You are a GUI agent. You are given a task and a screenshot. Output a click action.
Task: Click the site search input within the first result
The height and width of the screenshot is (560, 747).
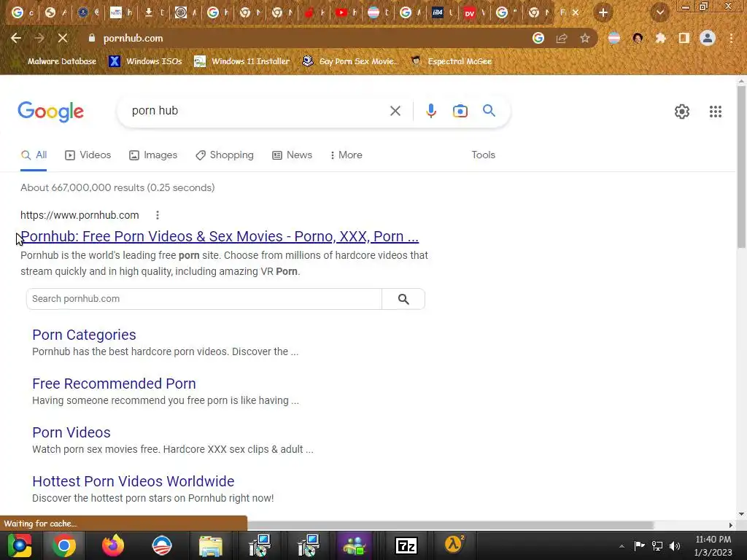point(204,299)
